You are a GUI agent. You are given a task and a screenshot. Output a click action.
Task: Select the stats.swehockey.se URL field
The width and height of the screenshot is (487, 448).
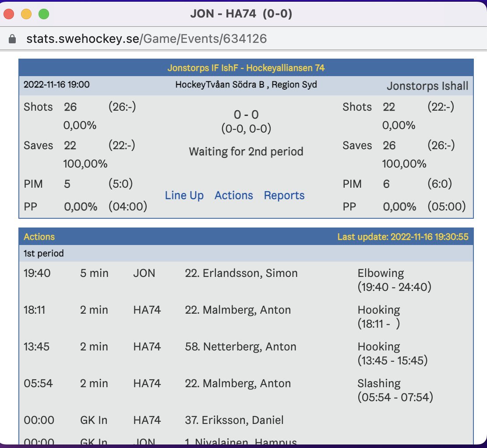click(147, 39)
